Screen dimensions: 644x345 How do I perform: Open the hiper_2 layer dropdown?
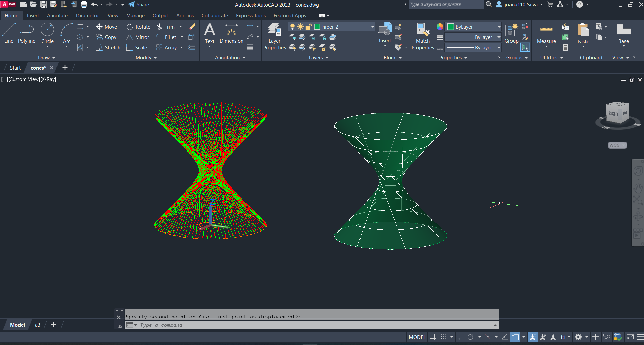click(x=372, y=27)
